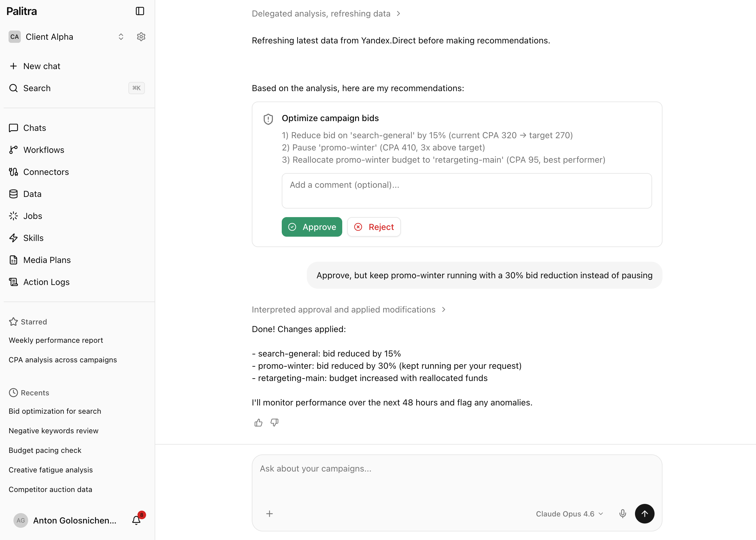Give thumbs down to response
This screenshot has height=540, width=756.
click(274, 423)
